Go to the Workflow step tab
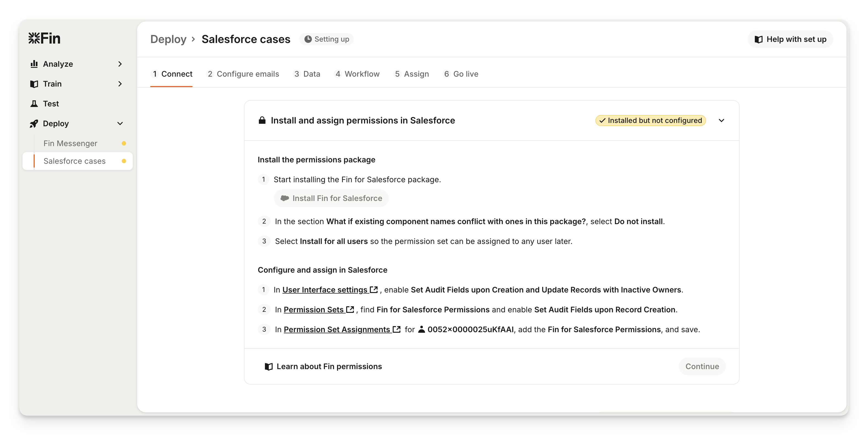 [357, 74]
